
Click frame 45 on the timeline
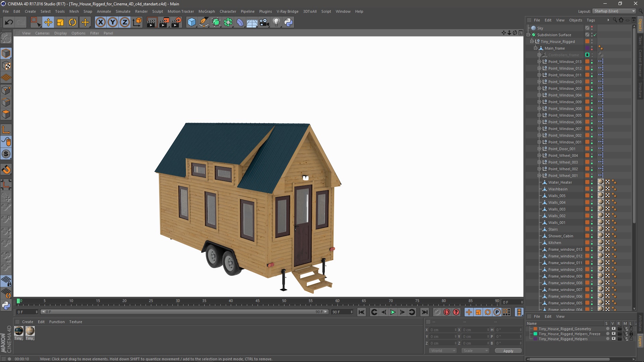pyautogui.click(x=257, y=302)
